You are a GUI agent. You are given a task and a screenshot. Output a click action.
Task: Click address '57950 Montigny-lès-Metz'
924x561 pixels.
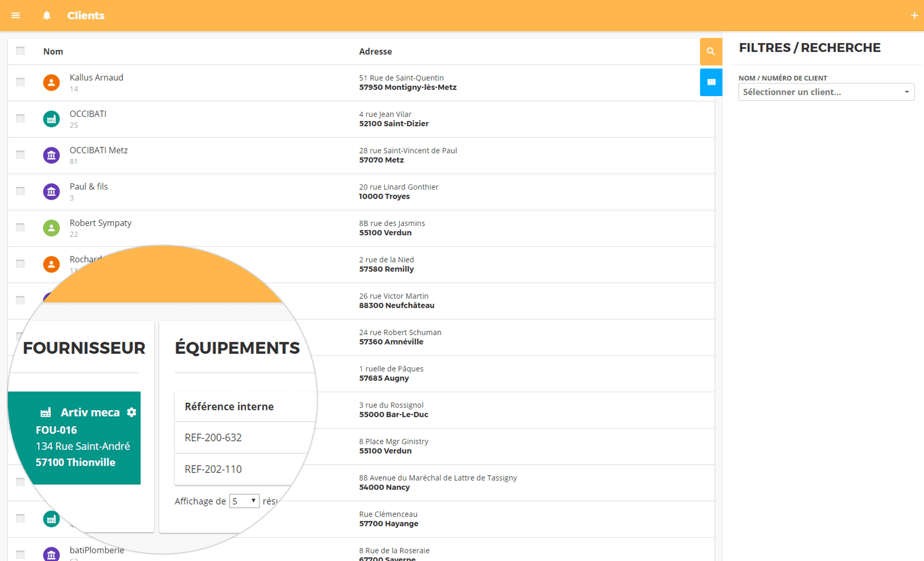408,87
